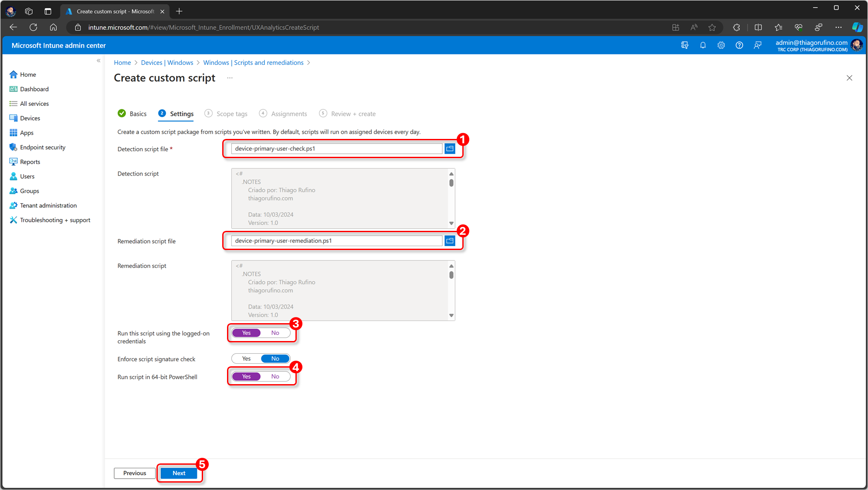This screenshot has width=868, height=490.
Task: Open browser favorites list
Action: 778,27
